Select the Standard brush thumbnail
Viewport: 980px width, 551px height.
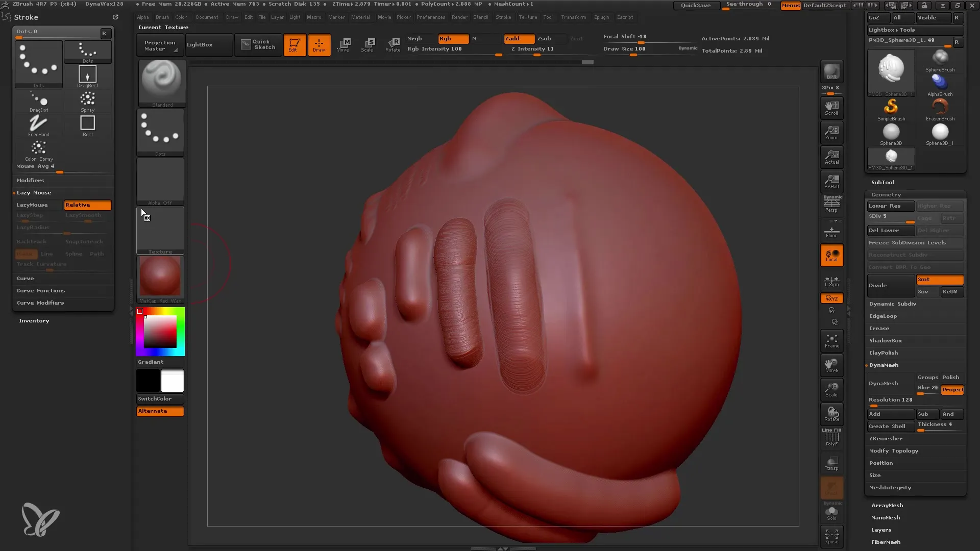tap(160, 80)
